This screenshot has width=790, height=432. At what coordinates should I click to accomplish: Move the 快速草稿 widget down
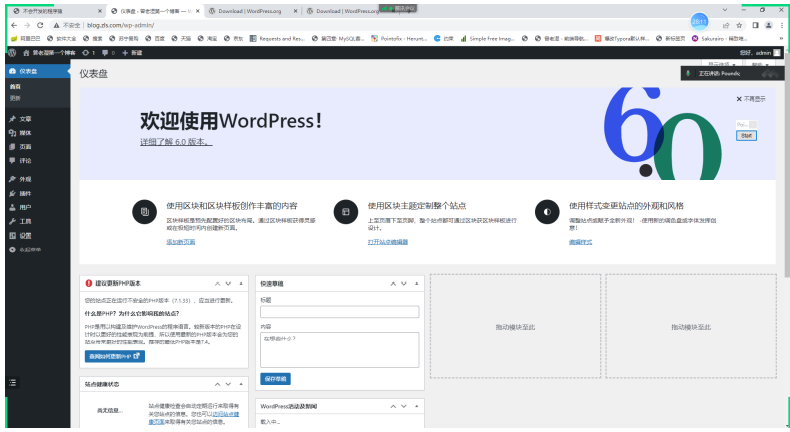(x=404, y=284)
